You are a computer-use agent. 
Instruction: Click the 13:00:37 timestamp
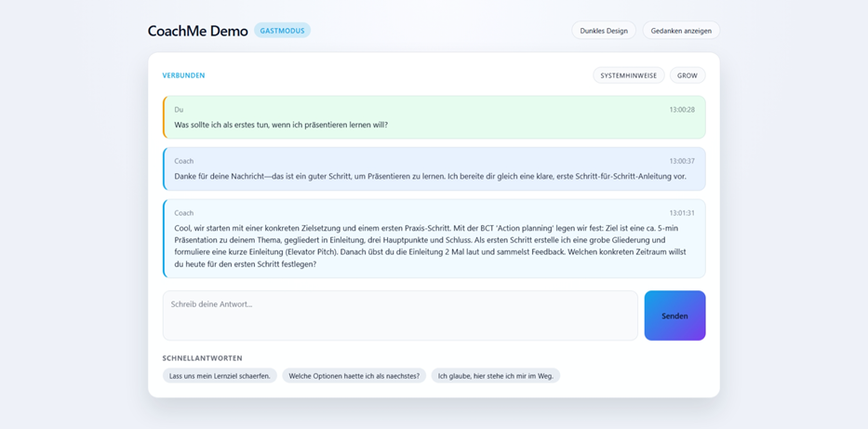click(681, 161)
